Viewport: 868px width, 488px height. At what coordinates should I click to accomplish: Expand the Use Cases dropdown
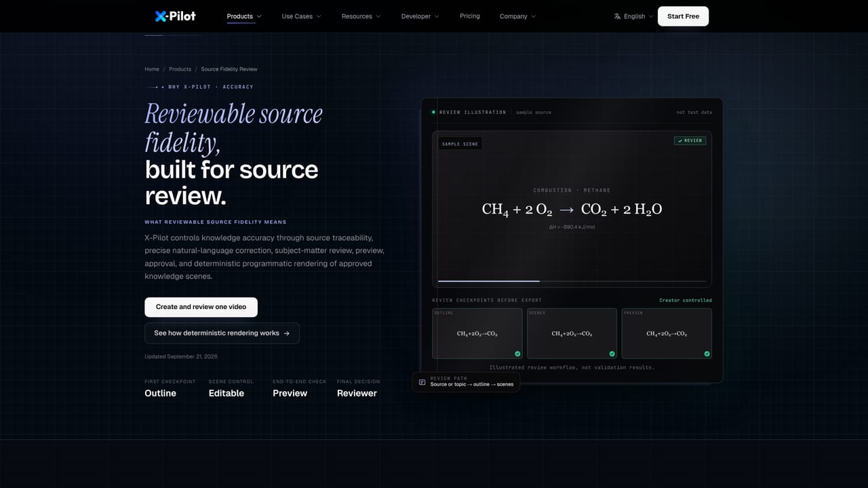[301, 16]
